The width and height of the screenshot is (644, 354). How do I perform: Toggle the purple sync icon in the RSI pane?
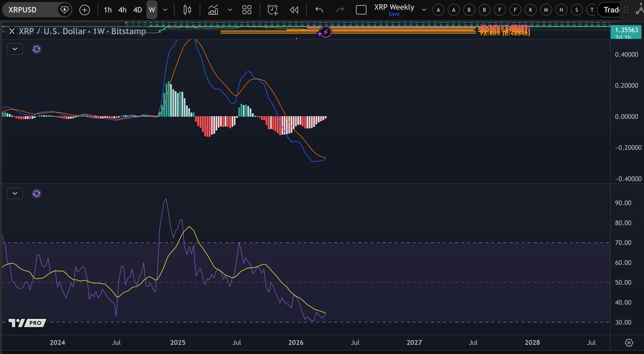(x=36, y=193)
